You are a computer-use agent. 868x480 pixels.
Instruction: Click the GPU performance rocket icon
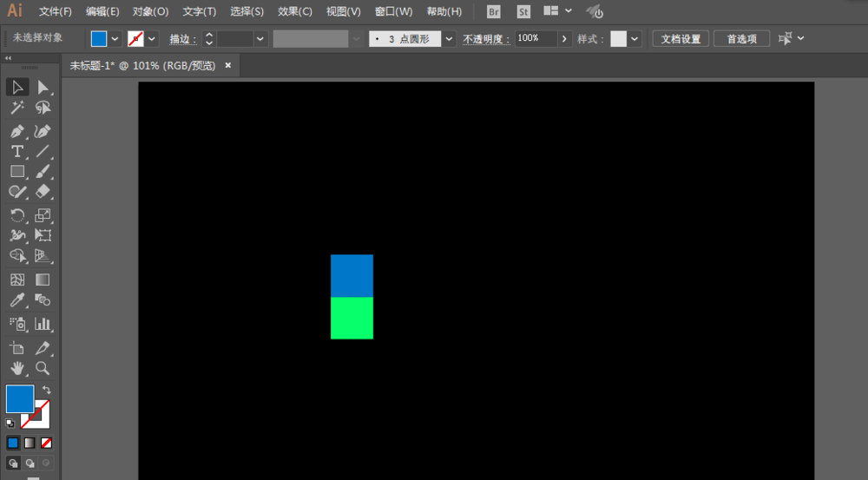click(x=595, y=11)
